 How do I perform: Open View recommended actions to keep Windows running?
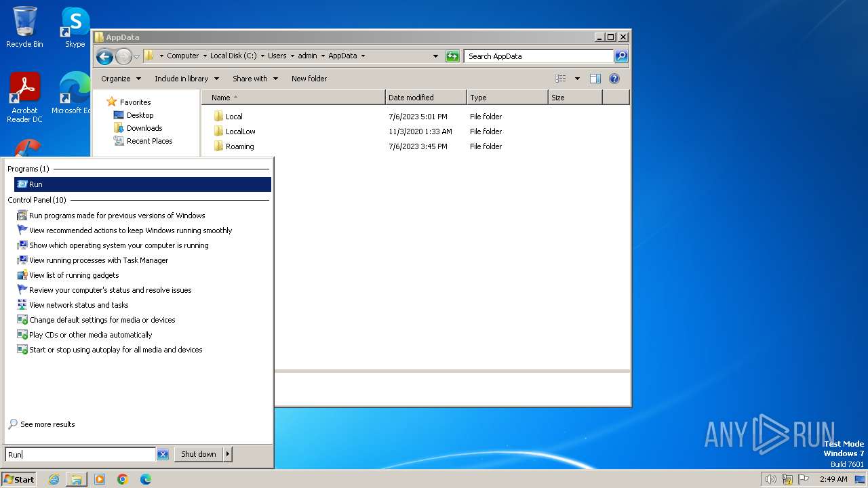pos(142,230)
